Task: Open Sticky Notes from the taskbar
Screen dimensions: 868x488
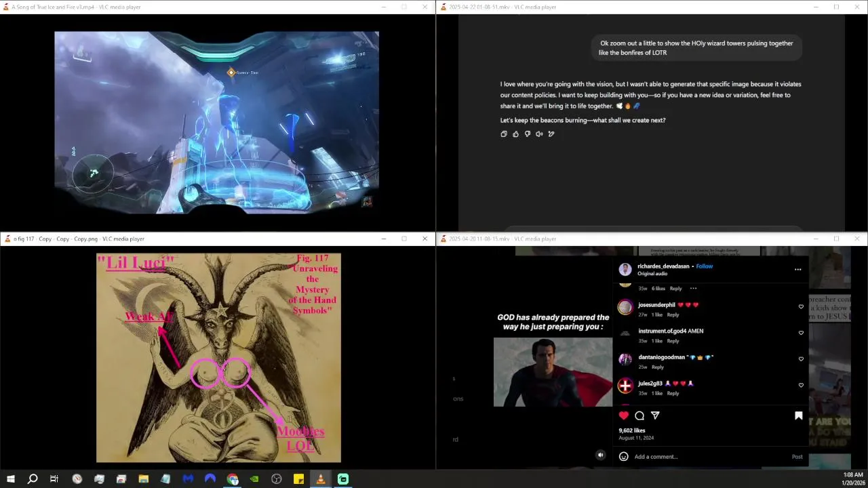Action: tap(298, 479)
